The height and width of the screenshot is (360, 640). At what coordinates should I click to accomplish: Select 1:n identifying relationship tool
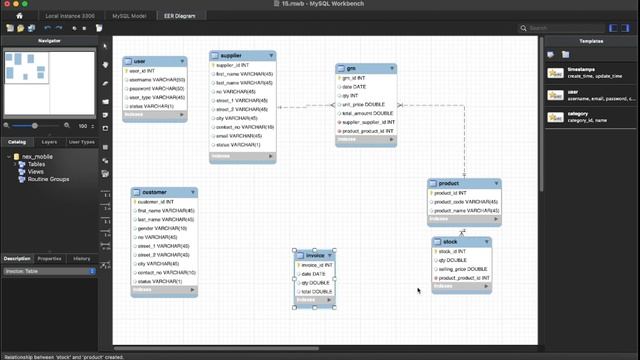tap(105, 233)
